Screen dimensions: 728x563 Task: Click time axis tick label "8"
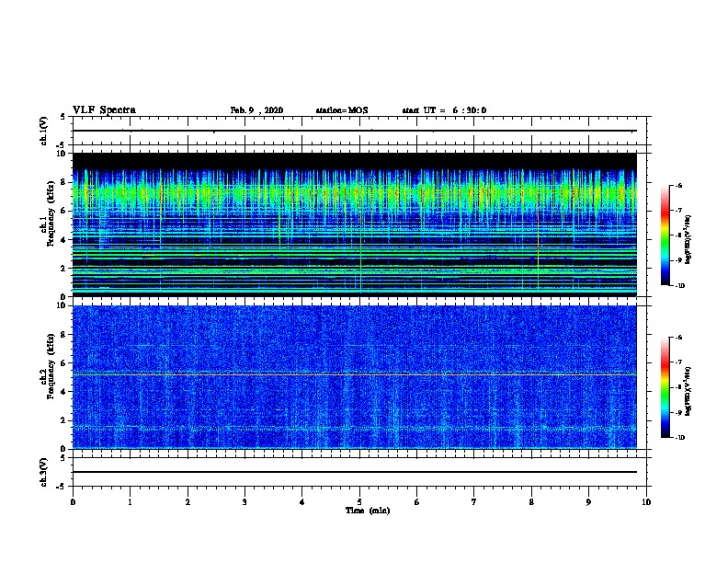pyautogui.click(x=531, y=502)
